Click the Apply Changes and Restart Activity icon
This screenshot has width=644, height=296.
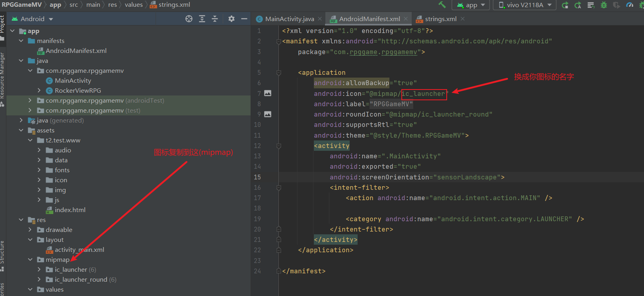tap(565, 5)
